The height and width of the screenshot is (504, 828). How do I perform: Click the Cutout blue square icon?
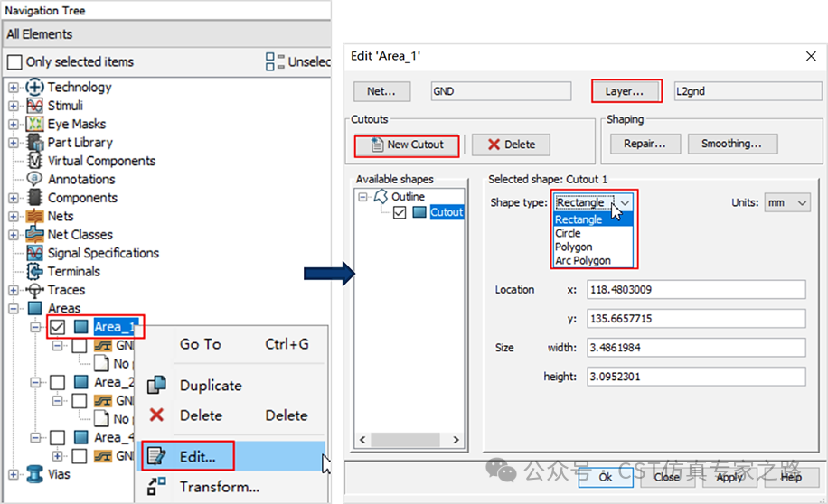point(419,212)
